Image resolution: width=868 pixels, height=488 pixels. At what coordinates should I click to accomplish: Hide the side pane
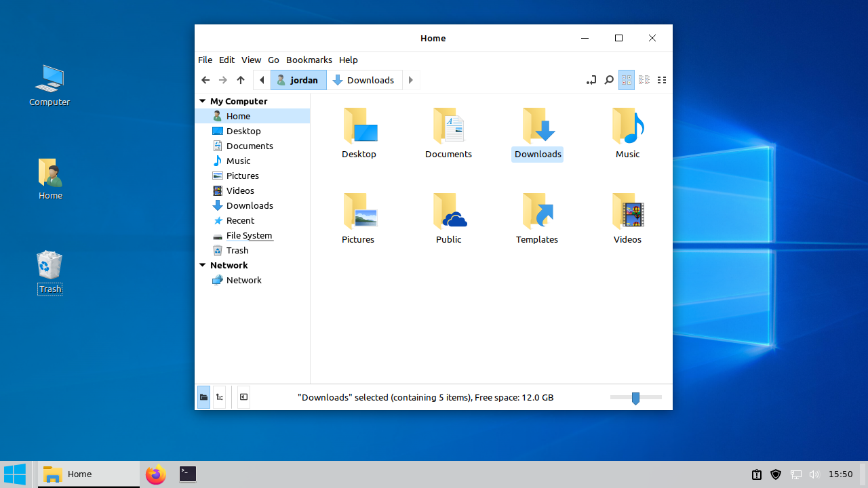coord(243,397)
